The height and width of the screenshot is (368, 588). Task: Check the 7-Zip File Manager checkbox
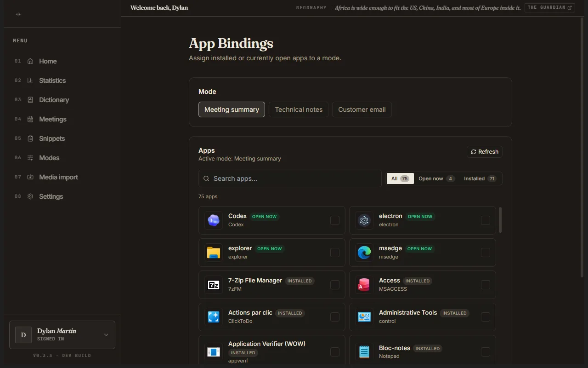[x=335, y=285]
